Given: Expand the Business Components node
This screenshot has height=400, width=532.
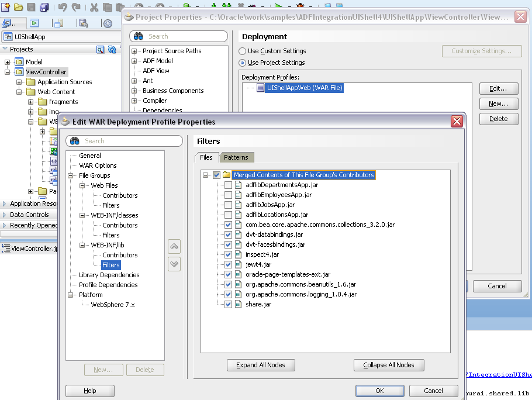Looking at the screenshot, I should pos(134,91).
